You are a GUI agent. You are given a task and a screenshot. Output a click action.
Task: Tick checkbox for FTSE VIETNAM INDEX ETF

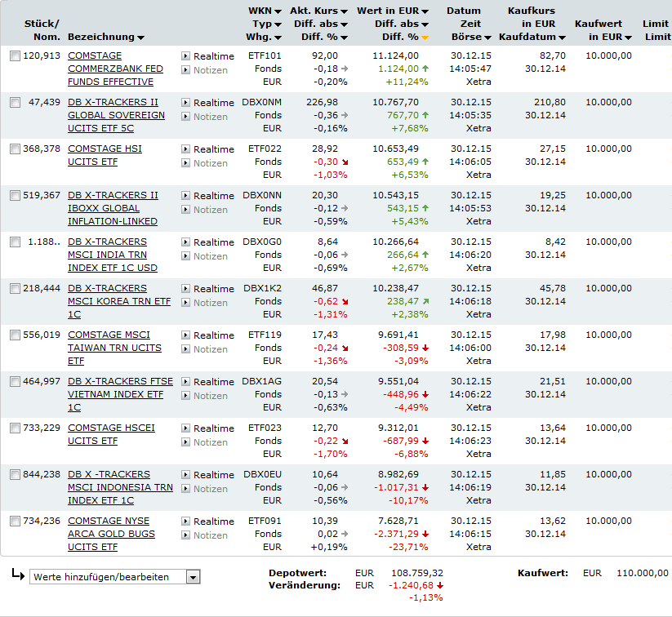pos(15,381)
